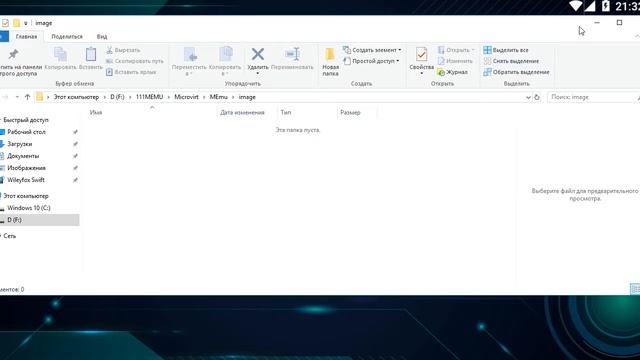The width and height of the screenshot is (640, 360).
Task: Click Paste shortcut (Вставить ярлык)
Action: (x=131, y=72)
